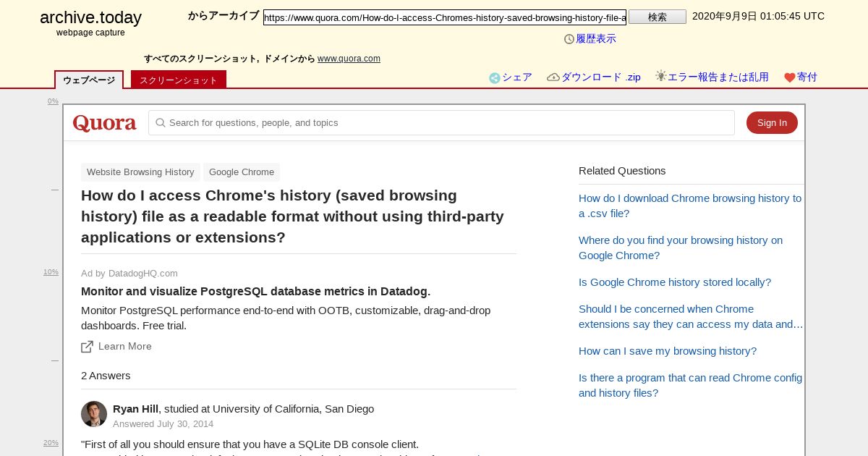The width and height of the screenshot is (868, 456).
Task: Click the external link icon beside Learn More
Action: pos(88,347)
